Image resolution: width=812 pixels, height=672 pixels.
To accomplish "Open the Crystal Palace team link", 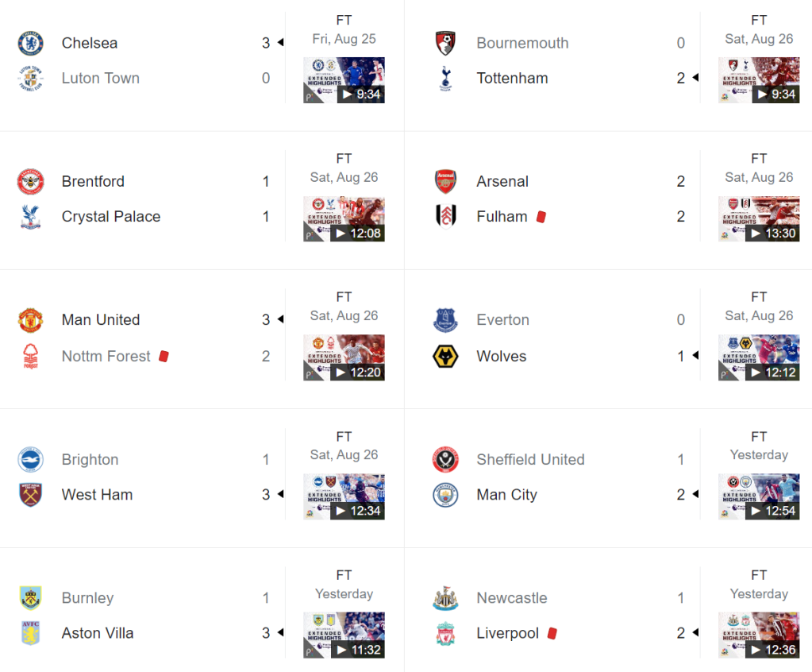I will (x=111, y=216).
